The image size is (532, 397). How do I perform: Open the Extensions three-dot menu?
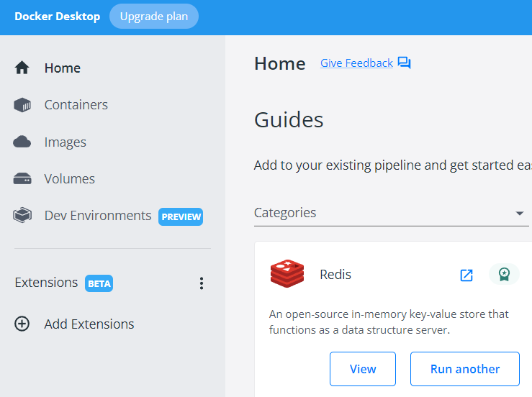click(x=202, y=283)
